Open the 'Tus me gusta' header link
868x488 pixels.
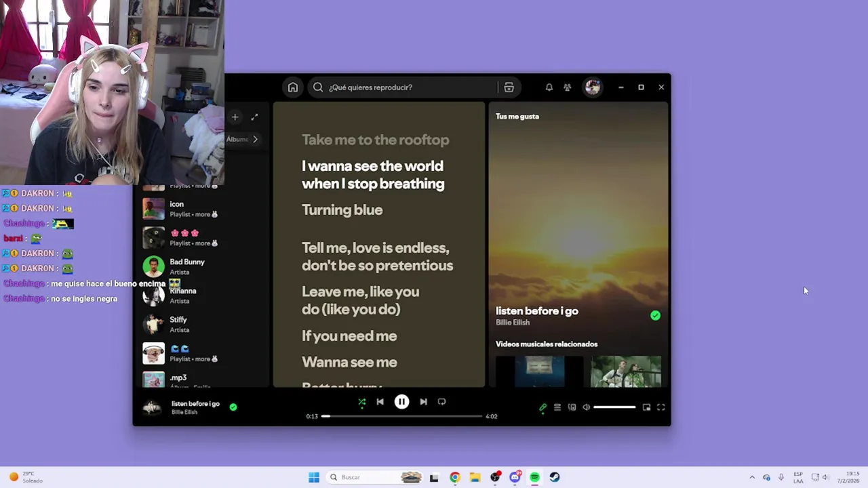click(x=517, y=117)
